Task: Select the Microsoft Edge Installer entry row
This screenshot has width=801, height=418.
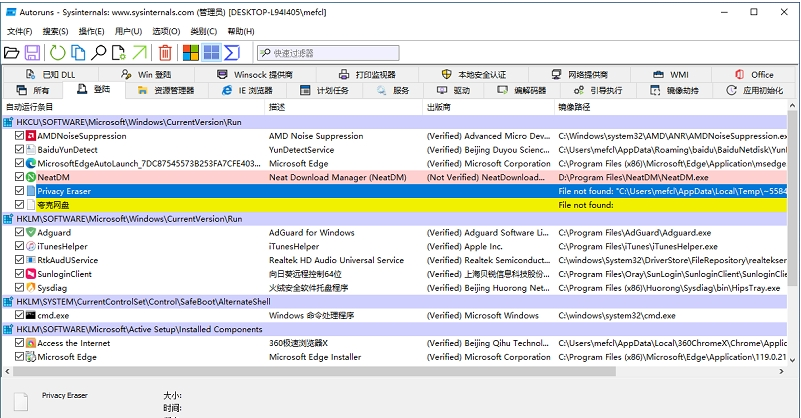Action: tap(394, 357)
